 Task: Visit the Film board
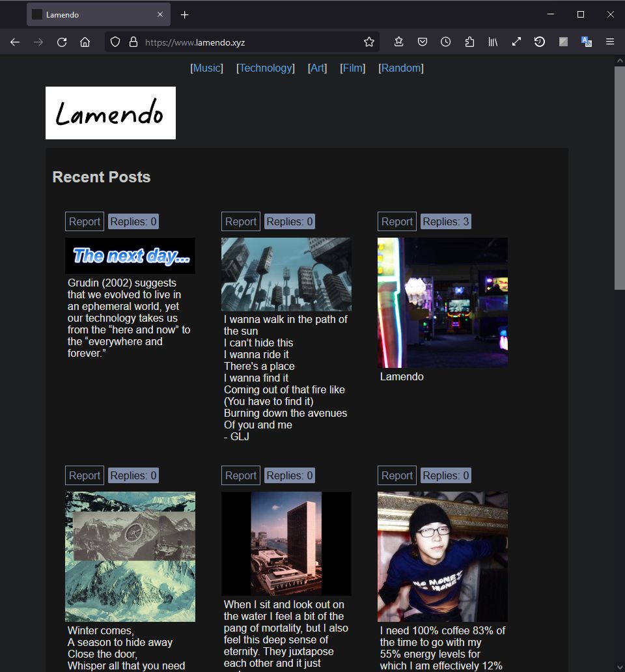(x=353, y=68)
